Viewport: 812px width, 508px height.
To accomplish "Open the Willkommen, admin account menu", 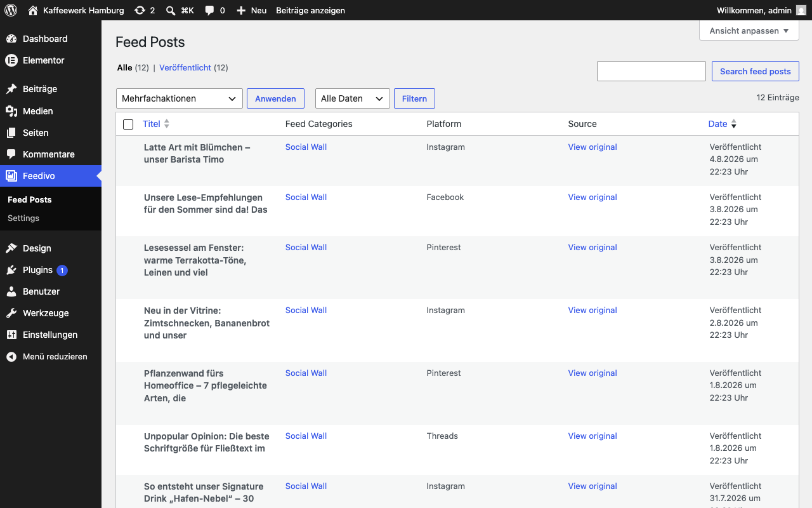I will [x=761, y=10].
